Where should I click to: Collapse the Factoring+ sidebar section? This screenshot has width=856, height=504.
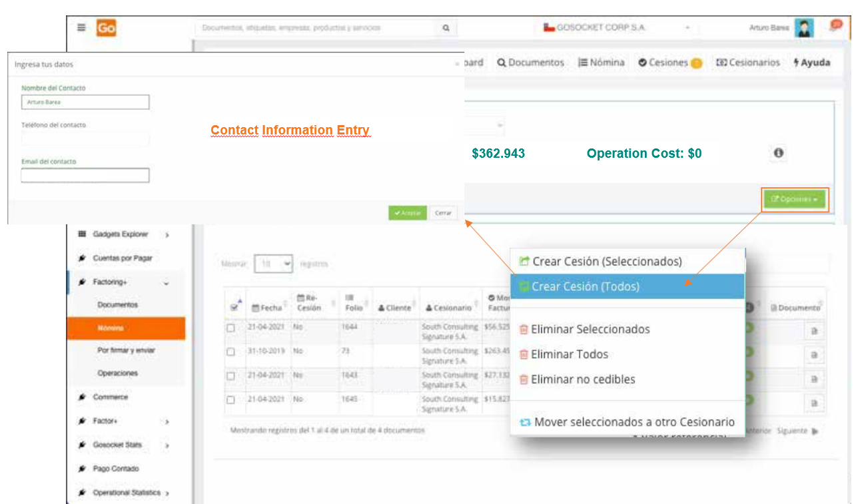166,283
